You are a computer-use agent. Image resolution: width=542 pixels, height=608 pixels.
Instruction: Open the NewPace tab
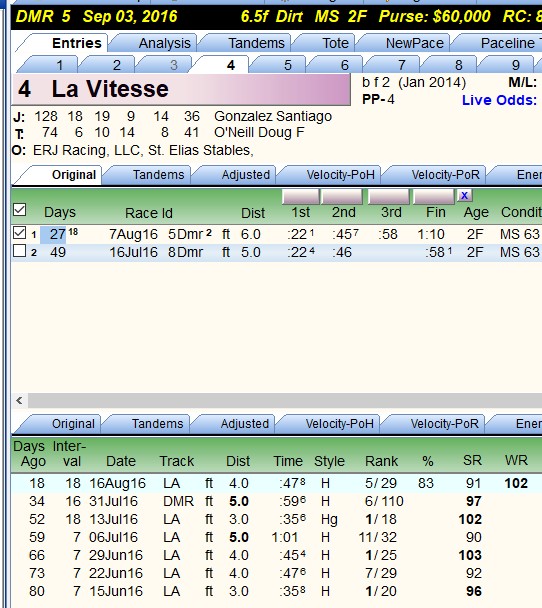pyautogui.click(x=414, y=43)
